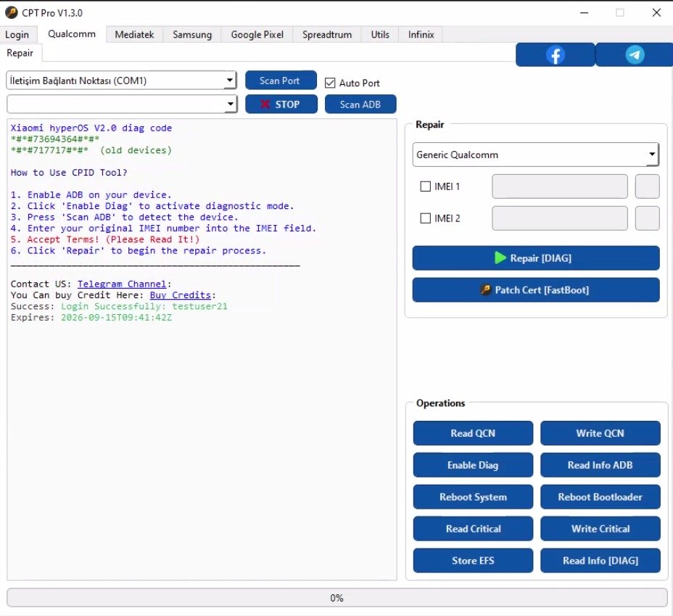Minimize the CPT Pro window
The image size is (673, 616).
click(584, 12)
